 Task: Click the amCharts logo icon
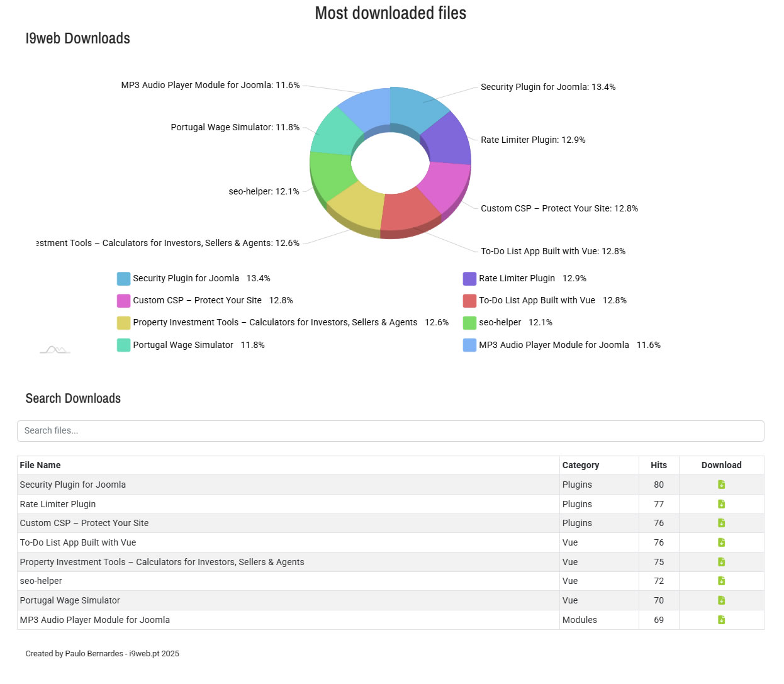pos(55,349)
